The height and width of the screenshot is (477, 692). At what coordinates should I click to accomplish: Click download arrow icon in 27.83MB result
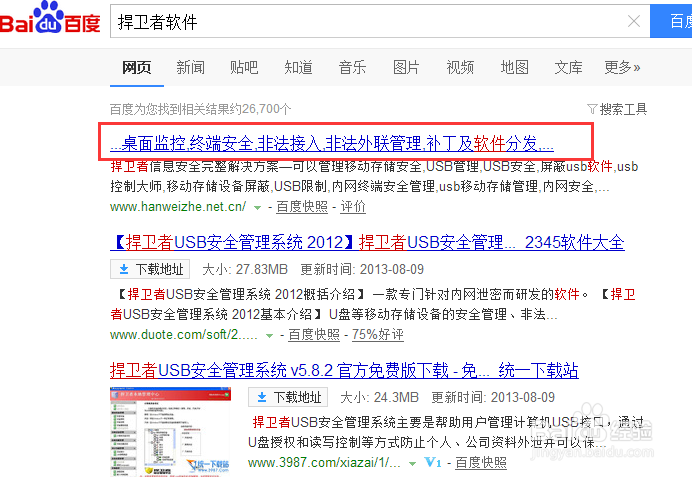(x=124, y=269)
